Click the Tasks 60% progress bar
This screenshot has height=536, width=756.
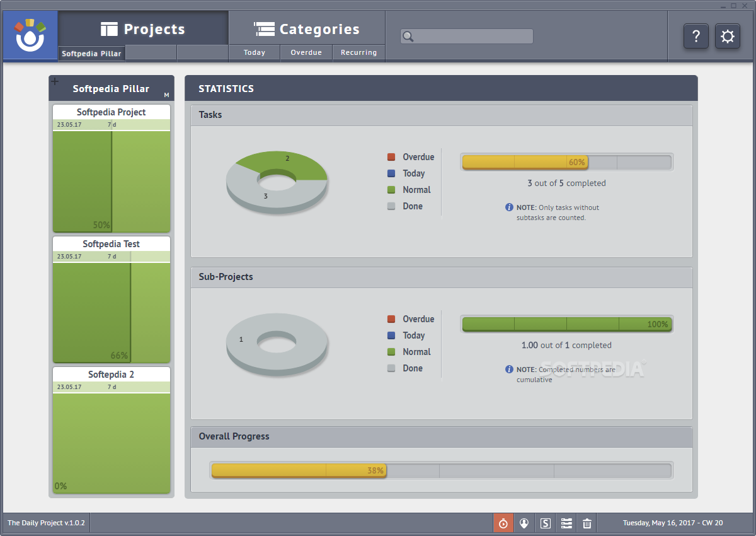pyautogui.click(x=566, y=162)
